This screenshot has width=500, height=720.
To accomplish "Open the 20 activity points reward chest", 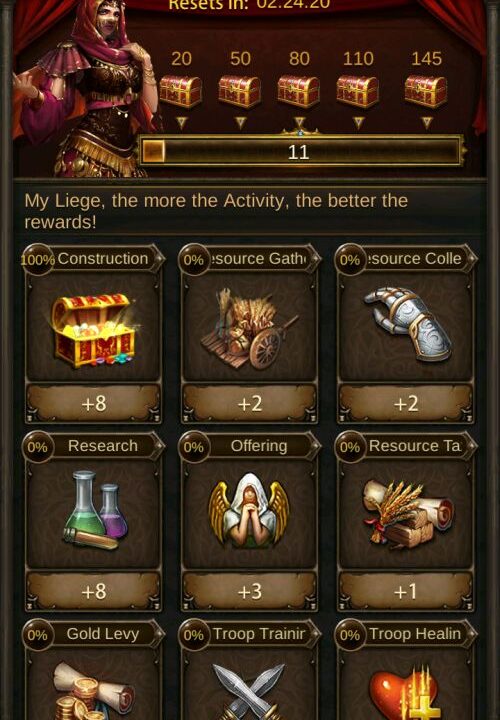I will tap(180, 91).
